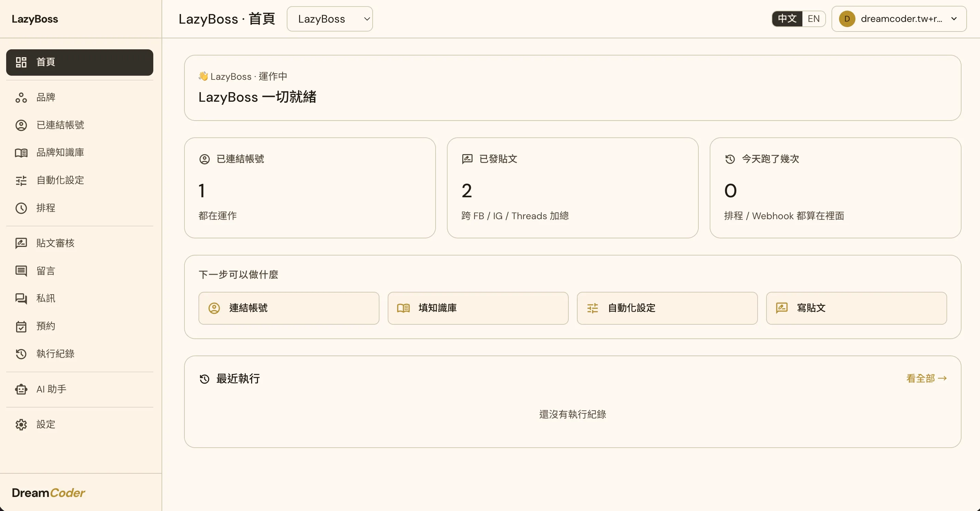Switch language to EN
Image resolution: width=980 pixels, height=511 pixels.
point(813,18)
